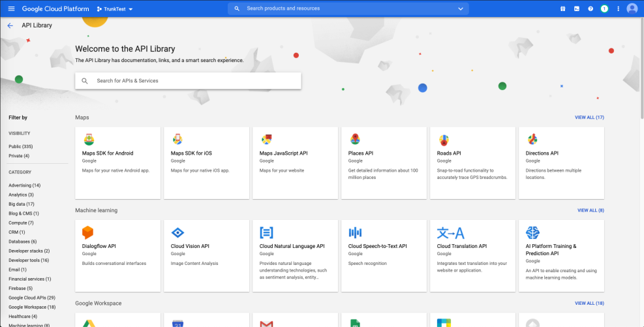Click the Google Drive icon in Workspace row
The height and width of the screenshot is (327, 644).
pyautogui.click(x=89, y=323)
